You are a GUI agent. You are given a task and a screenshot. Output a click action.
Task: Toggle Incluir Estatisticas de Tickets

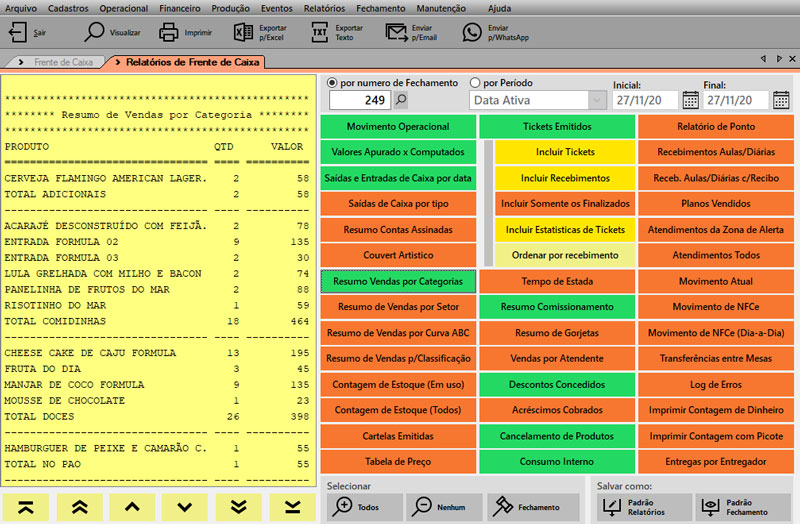565,230
